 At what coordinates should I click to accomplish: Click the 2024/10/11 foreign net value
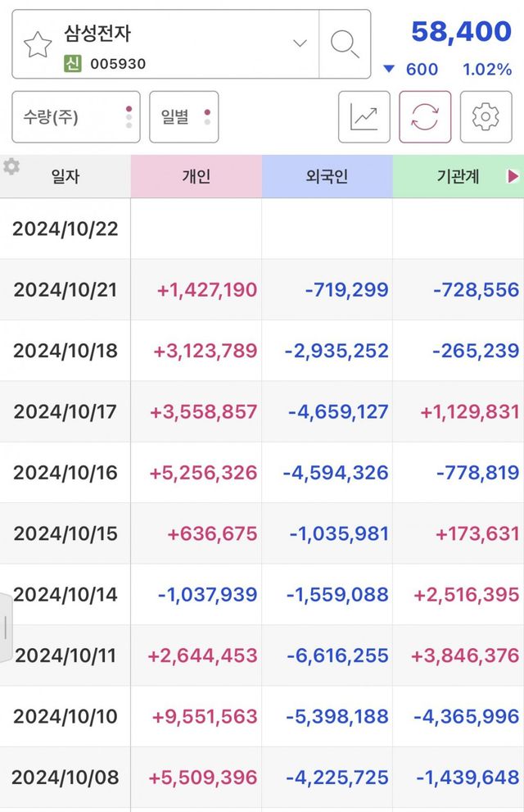tap(337, 655)
